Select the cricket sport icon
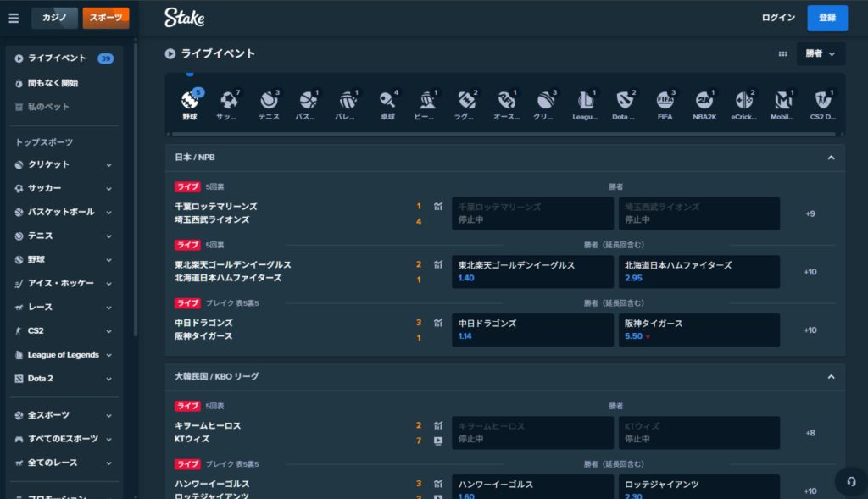 546,104
